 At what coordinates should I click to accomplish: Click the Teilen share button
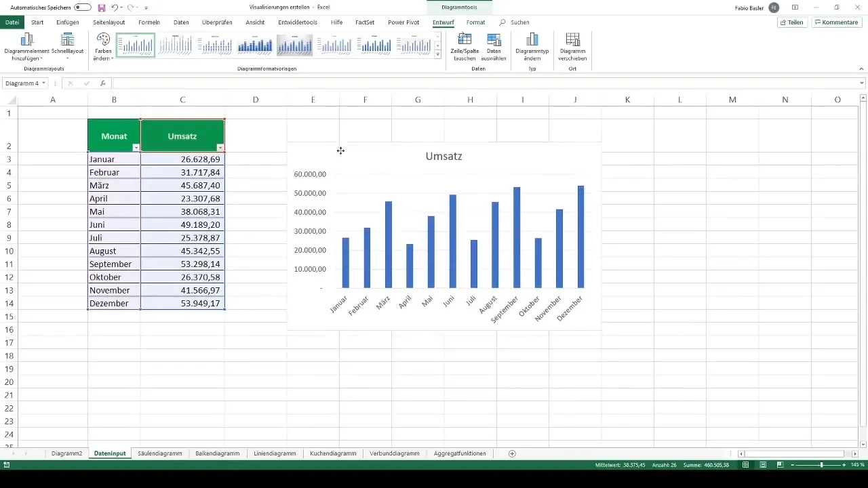[x=792, y=22]
